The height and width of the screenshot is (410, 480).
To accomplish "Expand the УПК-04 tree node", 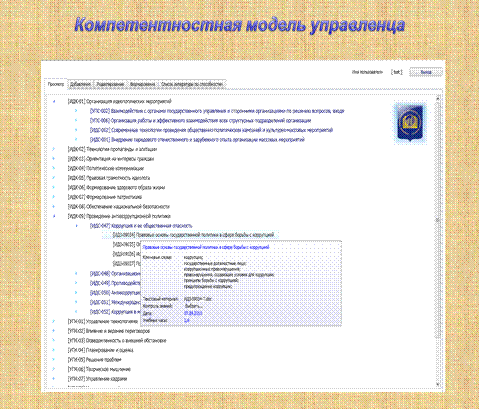I will tap(54, 350).
